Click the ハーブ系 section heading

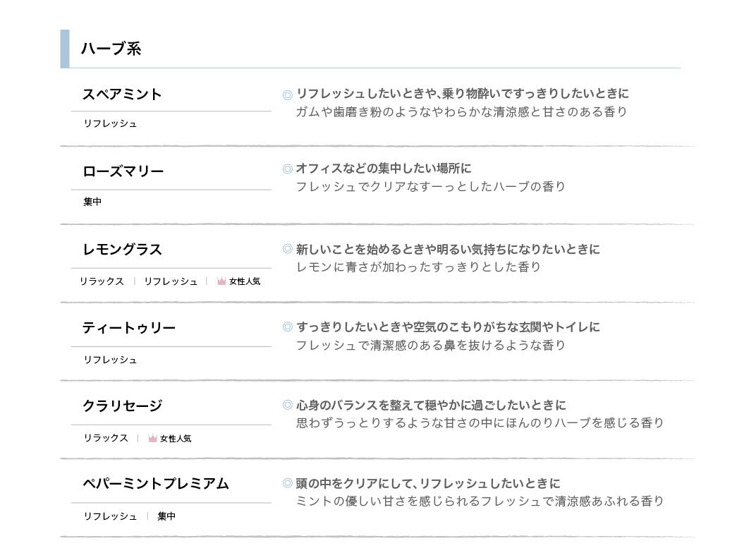click(111, 49)
